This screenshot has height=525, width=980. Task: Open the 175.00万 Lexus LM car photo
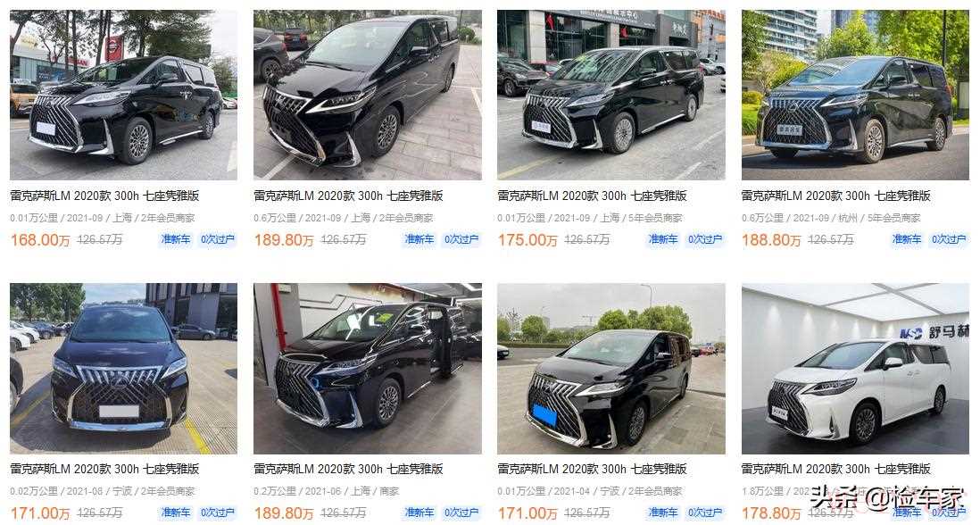pyautogui.click(x=611, y=95)
